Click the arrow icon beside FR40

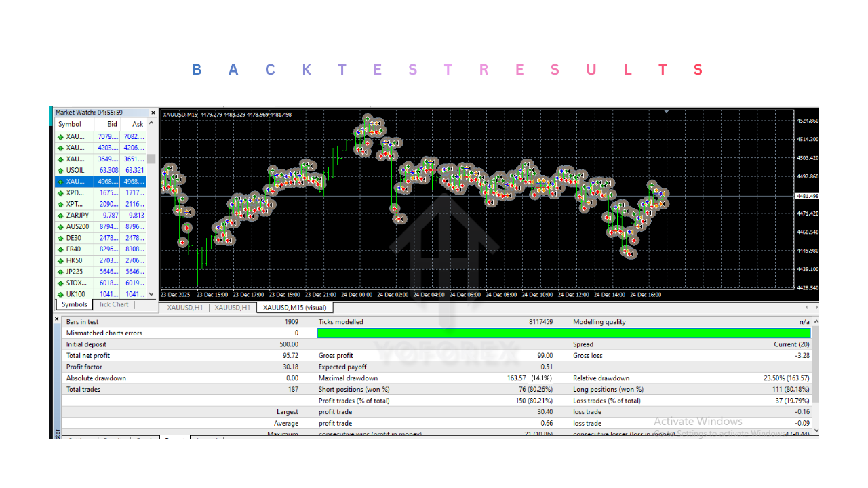click(x=60, y=249)
